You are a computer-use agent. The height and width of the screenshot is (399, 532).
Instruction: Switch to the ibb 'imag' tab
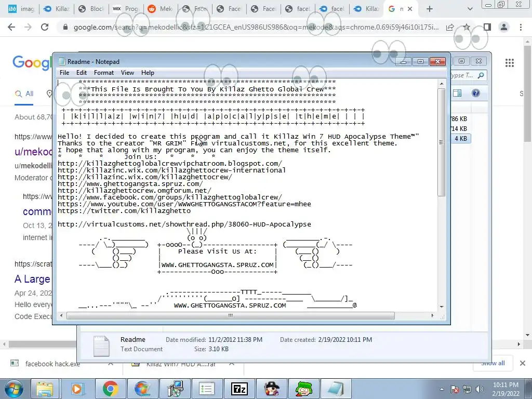[x=21, y=9]
